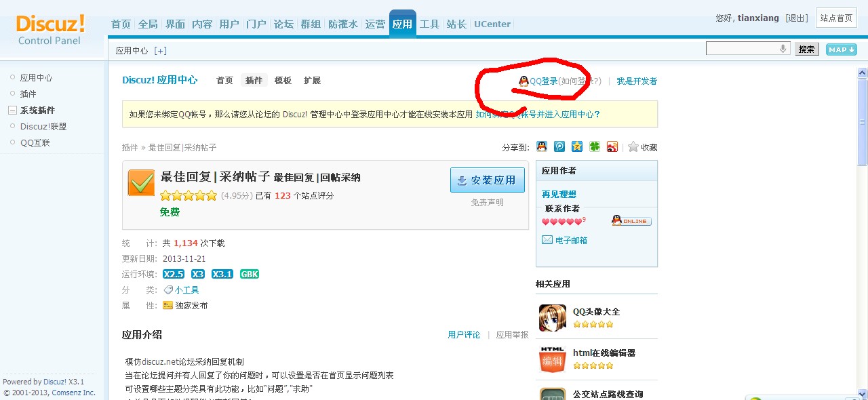
Task: Click the star 收藏 favorite icon
Action: pyautogui.click(x=633, y=146)
